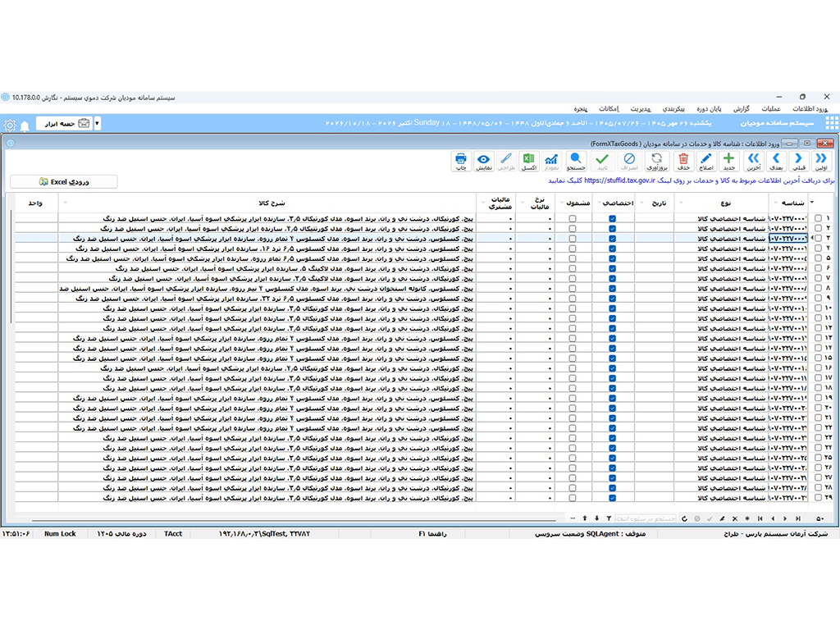Expand the 'جعبه ابزار' toolbox dropdown arrow

(x=97, y=123)
